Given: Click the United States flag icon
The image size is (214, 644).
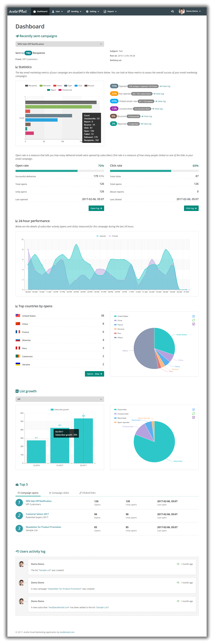Looking at the screenshot, I should (x=18, y=316).
